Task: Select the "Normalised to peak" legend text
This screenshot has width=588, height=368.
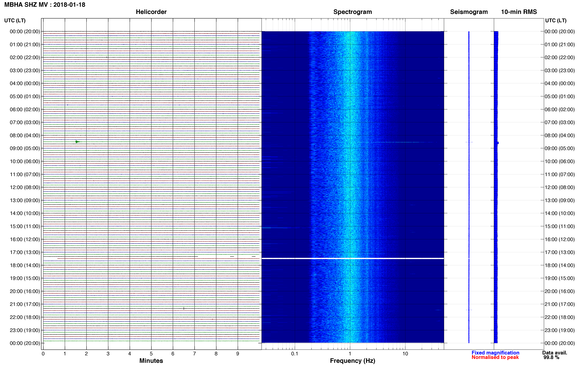Action: pyautogui.click(x=495, y=357)
